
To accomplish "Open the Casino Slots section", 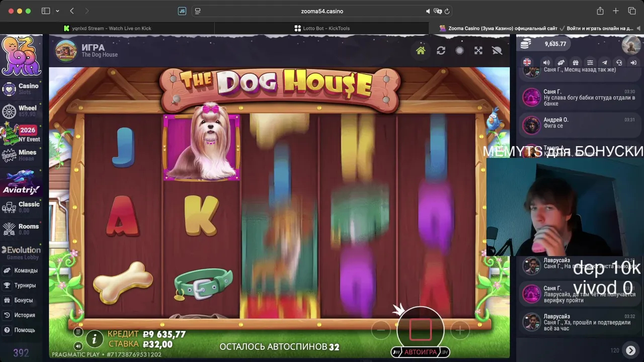I will coord(21,89).
